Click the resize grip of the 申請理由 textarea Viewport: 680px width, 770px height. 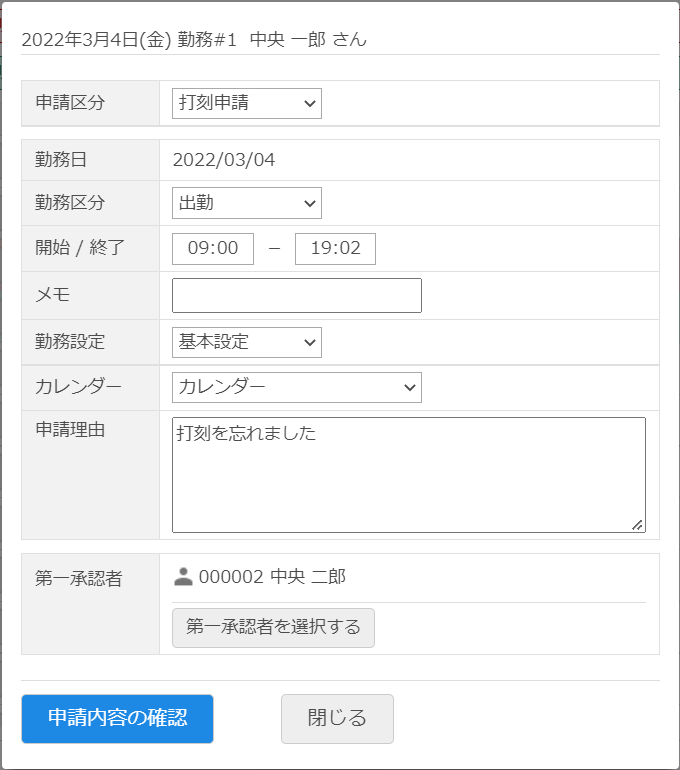point(637,525)
